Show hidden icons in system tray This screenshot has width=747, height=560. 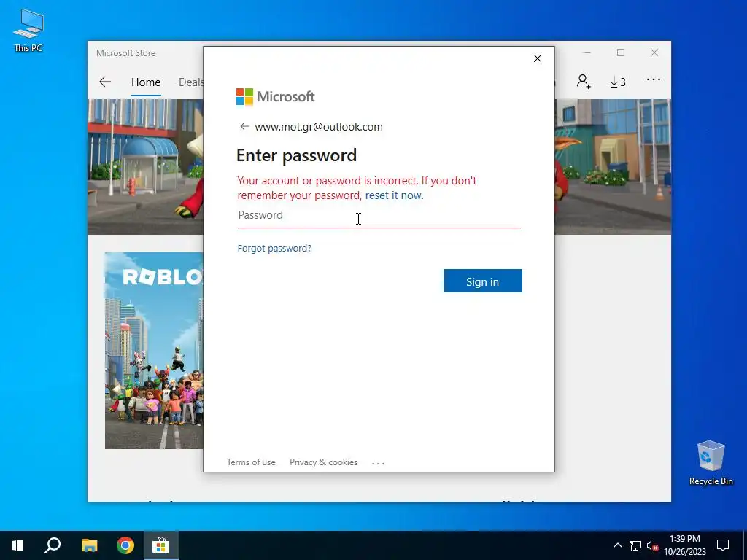pyautogui.click(x=617, y=545)
